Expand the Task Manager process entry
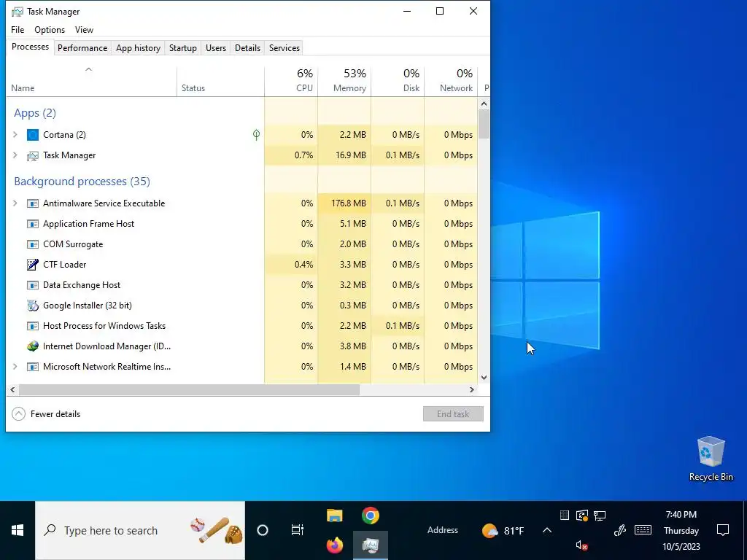Image resolution: width=747 pixels, height=560 pixels. click(x=15, y=155)
